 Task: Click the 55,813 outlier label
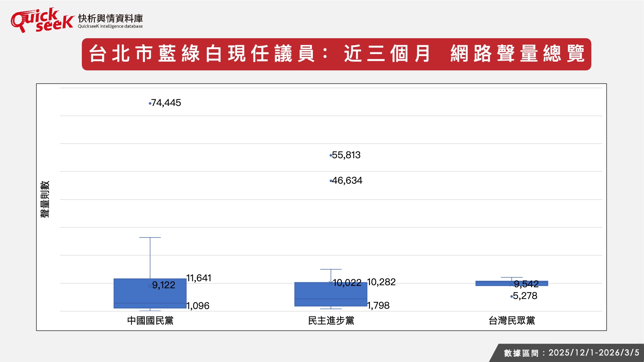(346, 155)
